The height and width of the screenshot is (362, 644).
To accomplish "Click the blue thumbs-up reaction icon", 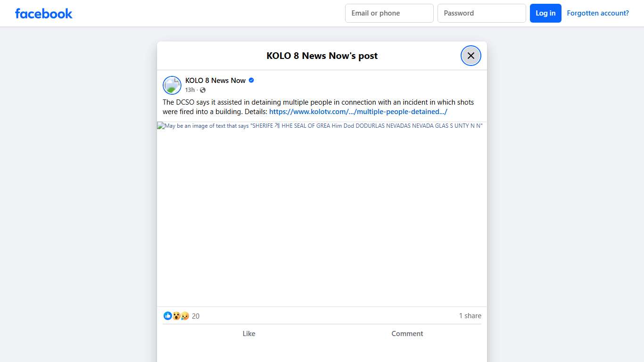I will (x=167, y=316).
